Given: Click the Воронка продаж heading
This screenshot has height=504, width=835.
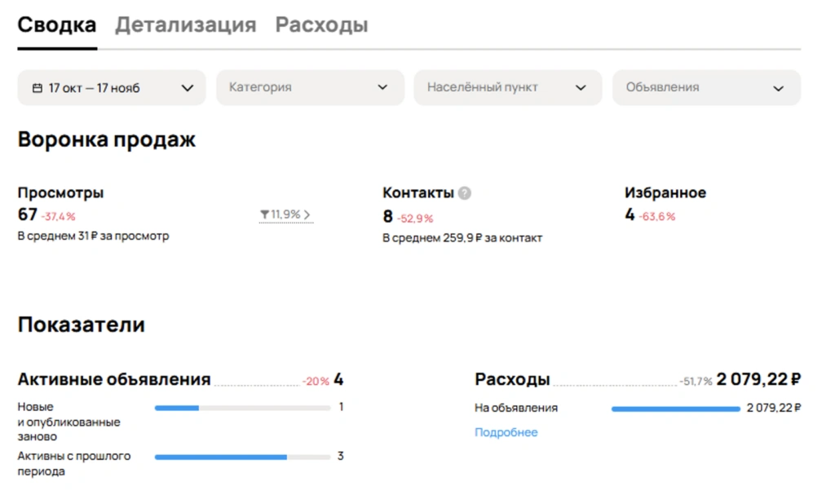Looking at the screenshot, I should tap(107, 139).
